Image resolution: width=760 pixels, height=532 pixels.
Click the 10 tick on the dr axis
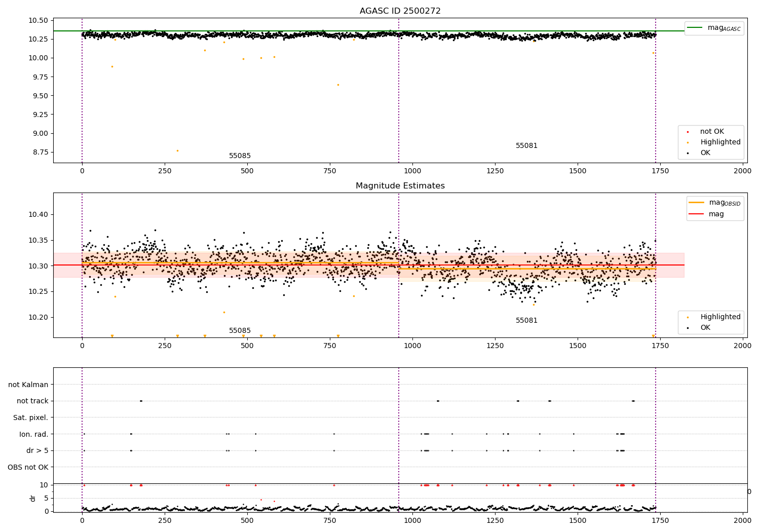point(44,485)
